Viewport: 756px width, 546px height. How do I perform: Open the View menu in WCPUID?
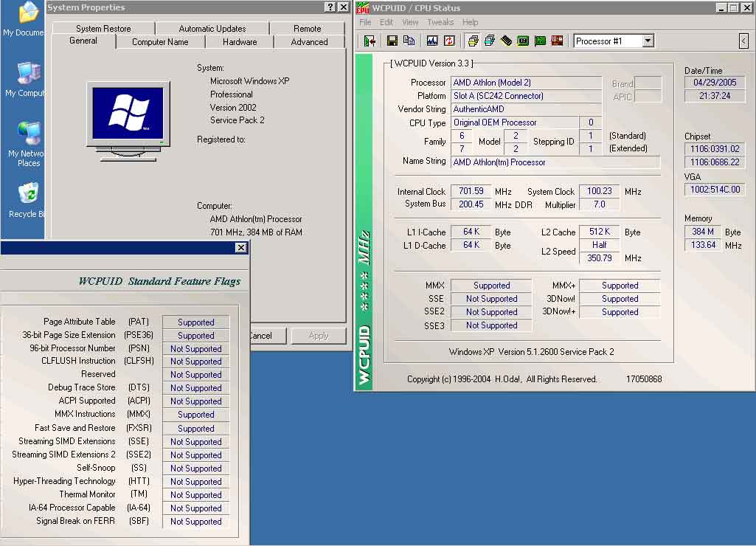(410, 22)
